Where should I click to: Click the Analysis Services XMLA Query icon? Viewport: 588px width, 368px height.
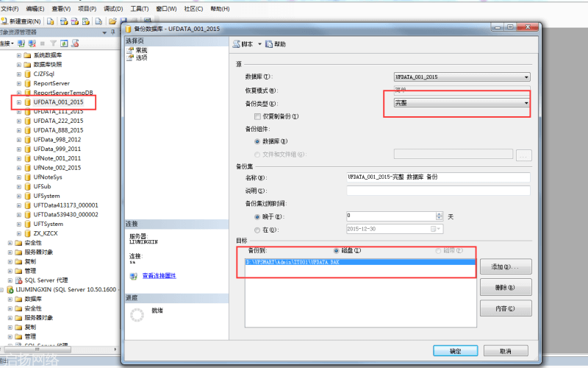[86, 21]
